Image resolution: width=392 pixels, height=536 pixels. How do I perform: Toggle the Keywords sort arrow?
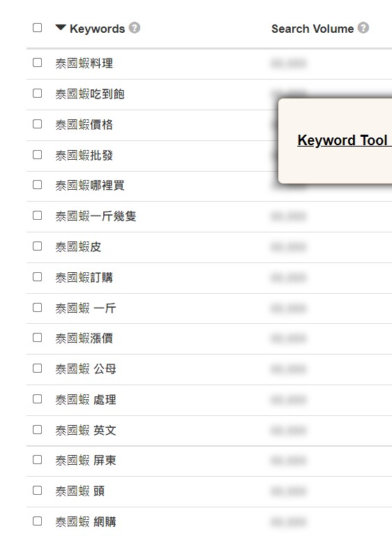(61, 27)
